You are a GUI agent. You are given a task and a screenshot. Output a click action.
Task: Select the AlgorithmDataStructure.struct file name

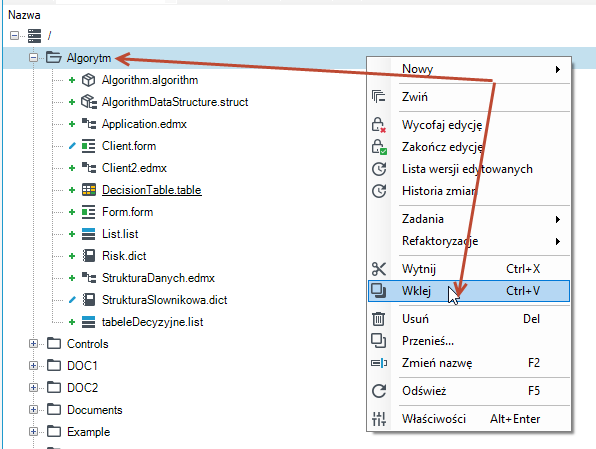[175, 102]
